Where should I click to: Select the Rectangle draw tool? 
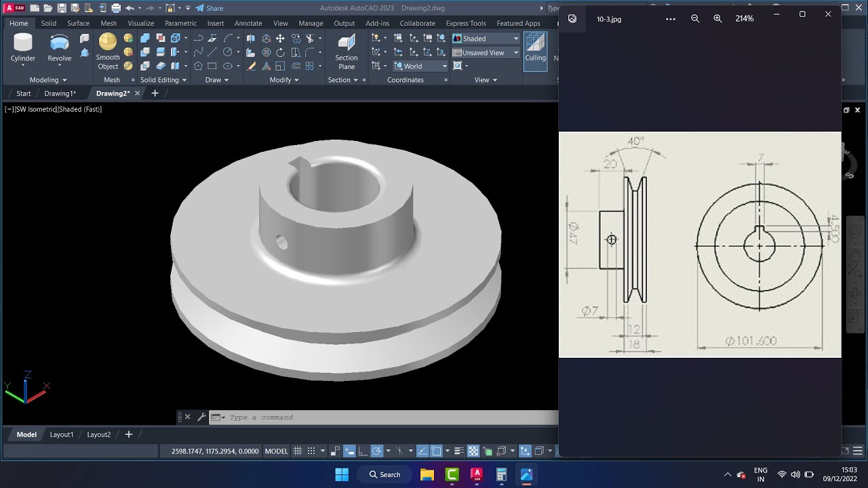[212, 66]
